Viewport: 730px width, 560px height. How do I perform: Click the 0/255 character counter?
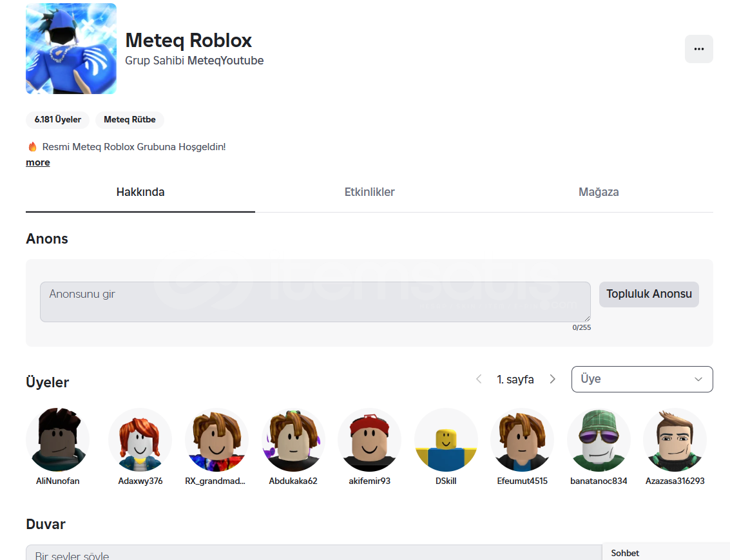[581, 328]
